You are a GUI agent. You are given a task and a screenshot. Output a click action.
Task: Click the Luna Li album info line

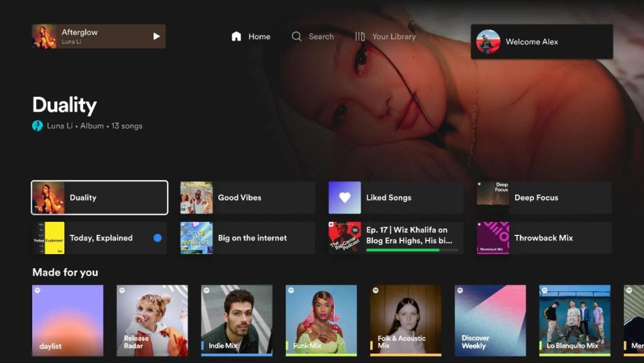click(95, 126)
